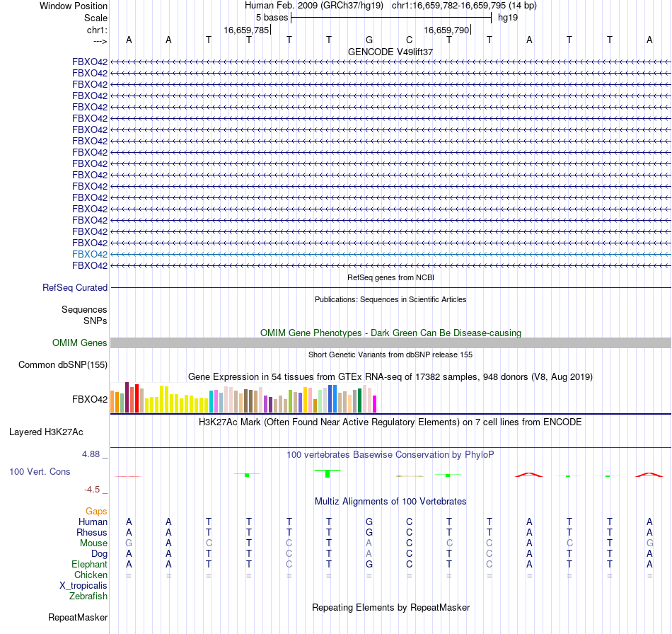Select the Elephant alignment row label
The width and height of the screenshot is (672, 634).
click(89, 565)
